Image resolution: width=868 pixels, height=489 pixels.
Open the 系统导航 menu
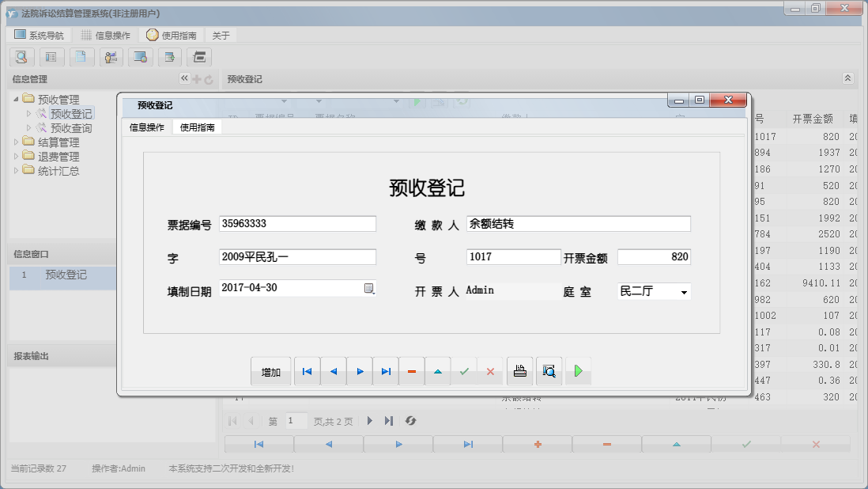tap(39, 34)
